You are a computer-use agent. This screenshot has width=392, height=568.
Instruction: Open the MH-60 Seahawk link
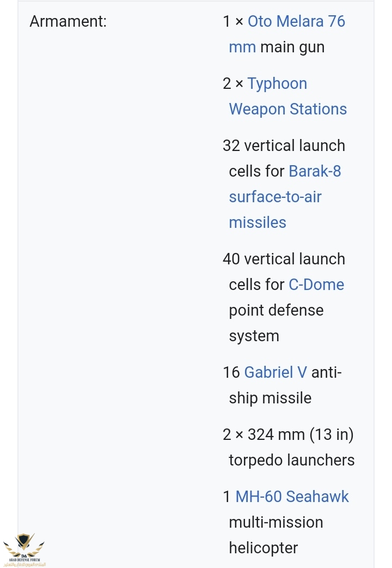[292, 497]
